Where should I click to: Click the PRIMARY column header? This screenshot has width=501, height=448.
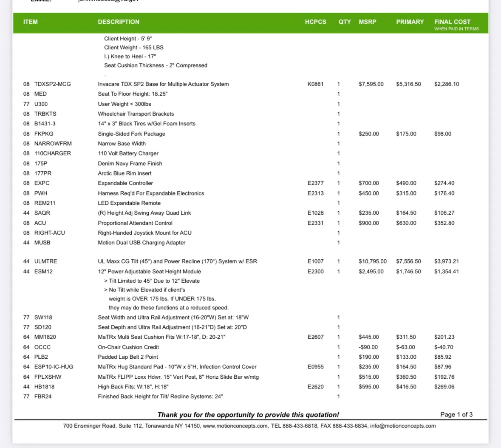pos(410,22)
